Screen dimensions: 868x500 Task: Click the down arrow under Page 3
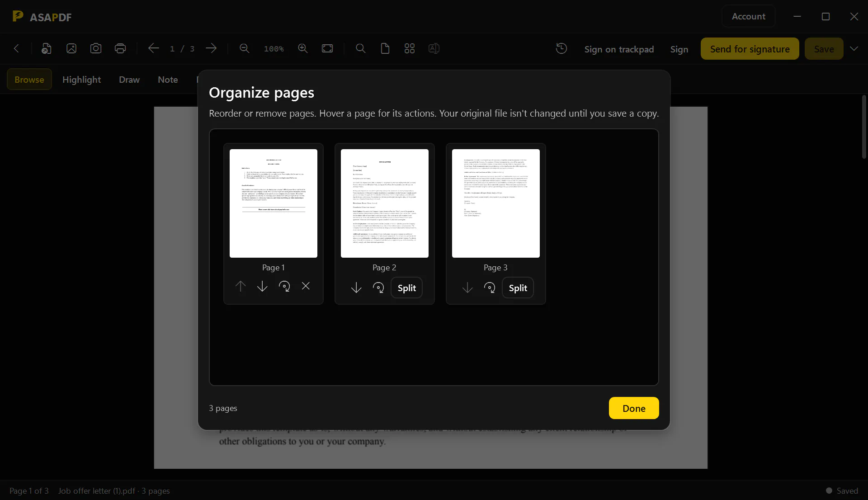tap(467, 288)
